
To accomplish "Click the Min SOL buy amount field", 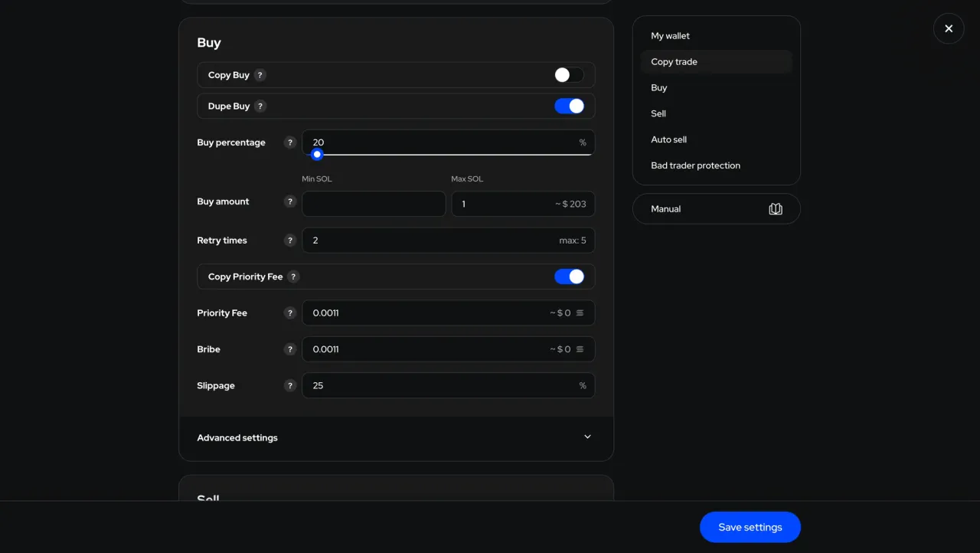I will [374, 204].
